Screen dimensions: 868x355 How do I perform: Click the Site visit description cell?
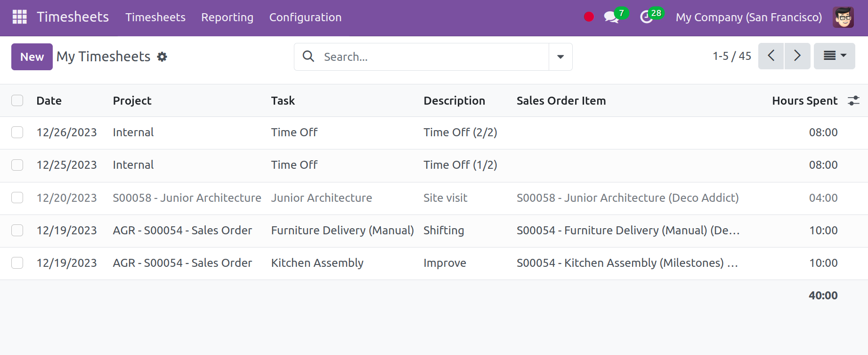446,198
